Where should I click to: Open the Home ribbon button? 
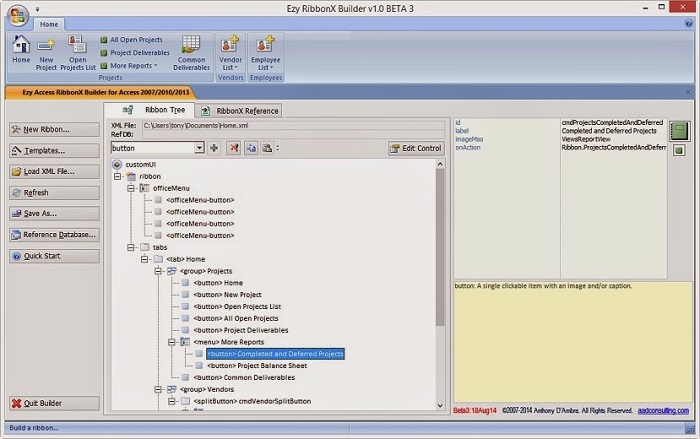pos(21,50)
